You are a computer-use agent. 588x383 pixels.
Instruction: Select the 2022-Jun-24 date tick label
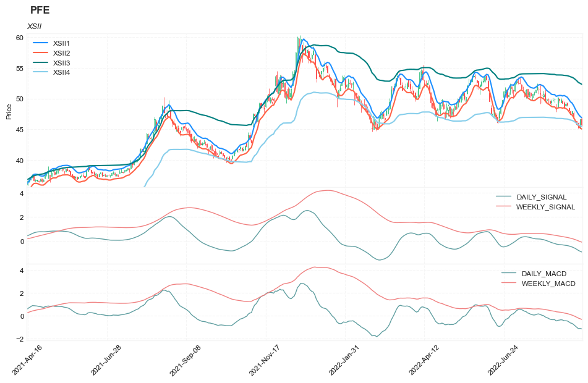[503, 361]
